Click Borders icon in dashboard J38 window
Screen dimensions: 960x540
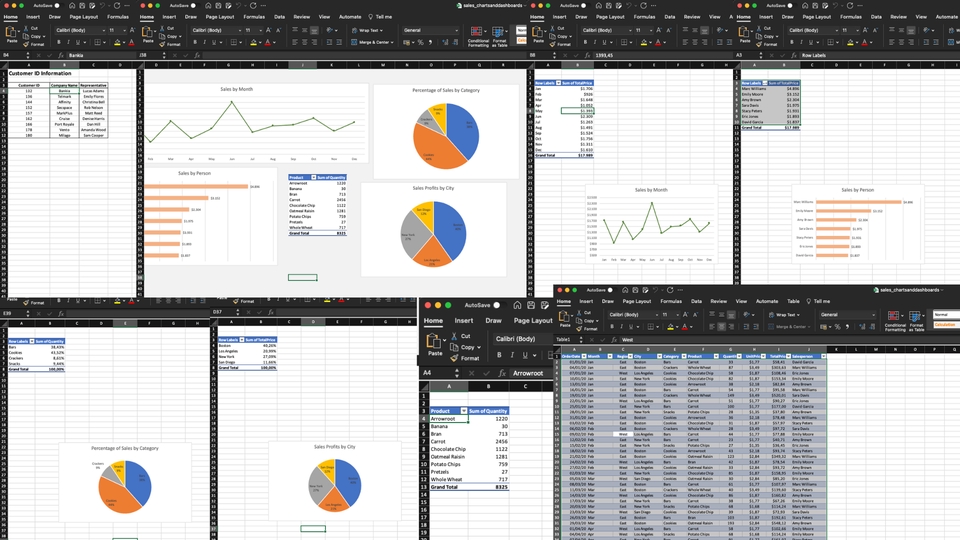pyautogui.click(x=234, y=42)
